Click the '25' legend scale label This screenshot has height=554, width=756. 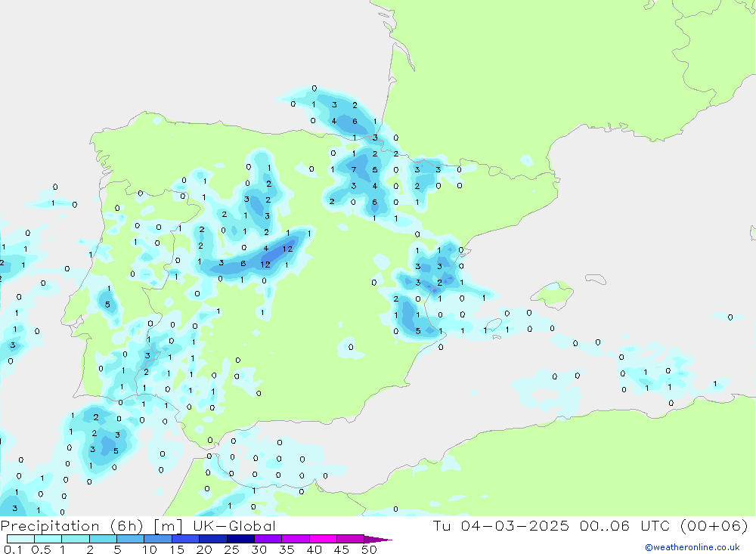click(x=231, y=549)
